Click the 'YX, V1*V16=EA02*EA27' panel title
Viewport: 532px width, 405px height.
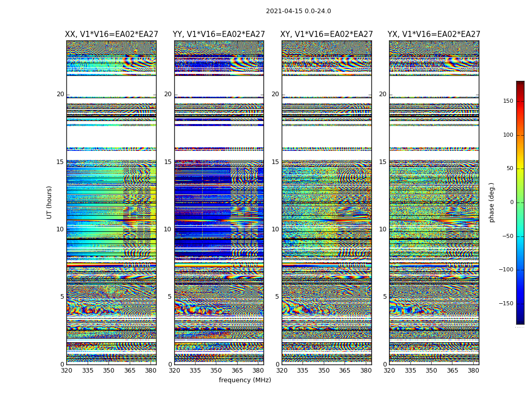coord(434,34)
